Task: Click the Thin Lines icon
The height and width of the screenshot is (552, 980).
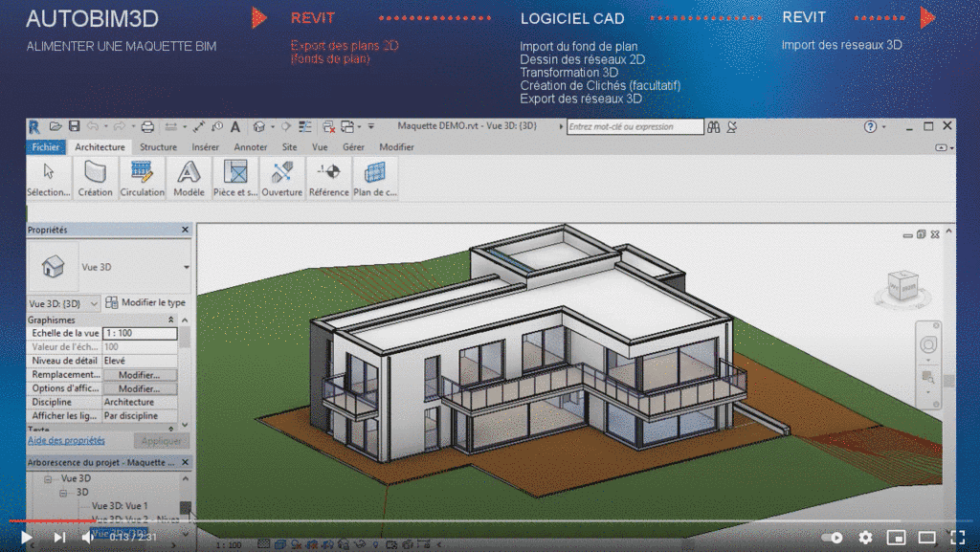Action: [305, 127]
